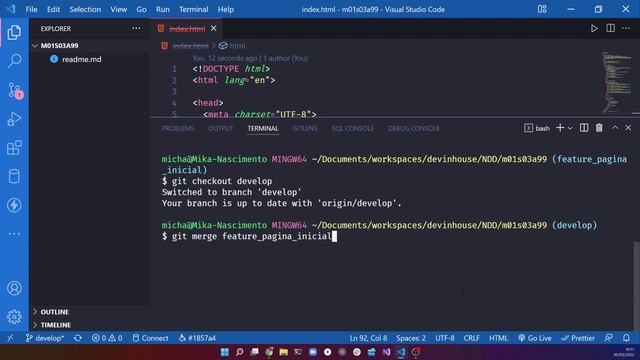Open the Go menu
Screen dimensions: 640x360
point(141,9)
